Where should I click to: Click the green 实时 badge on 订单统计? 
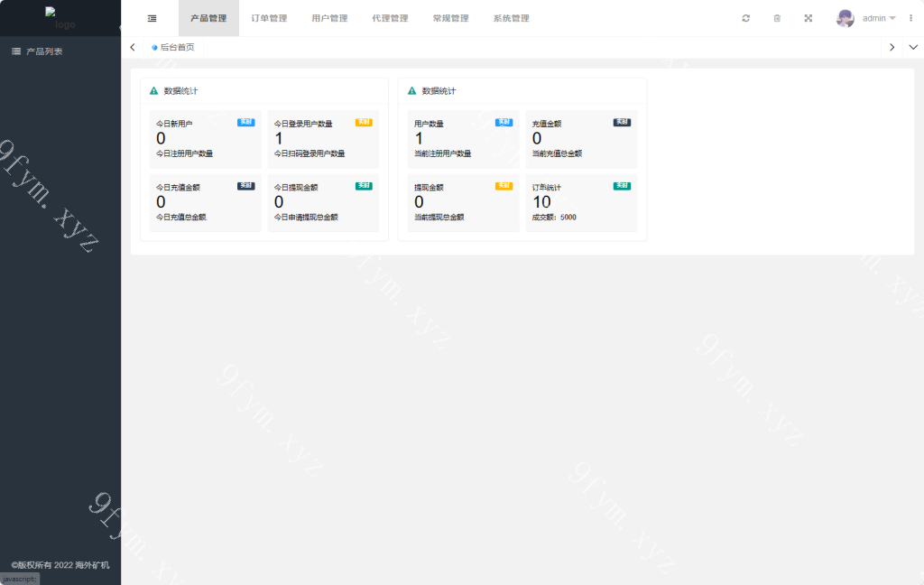click(x=623, y=186)
